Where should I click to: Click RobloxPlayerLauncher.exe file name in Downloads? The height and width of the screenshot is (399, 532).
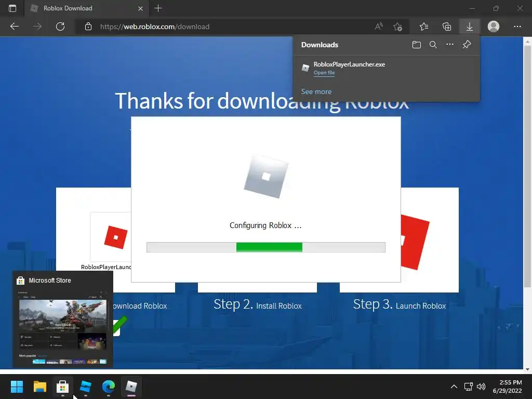349,64
